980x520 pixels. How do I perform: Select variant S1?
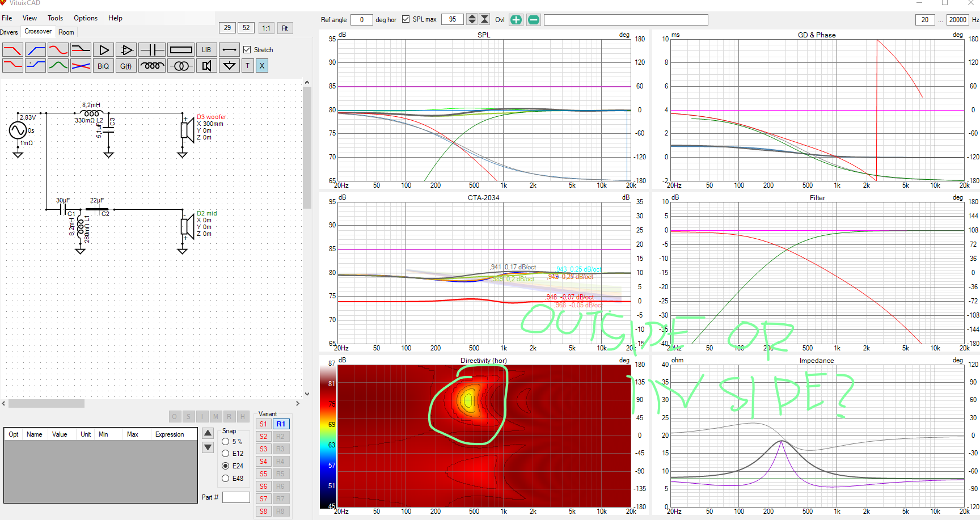click(263, 424)
